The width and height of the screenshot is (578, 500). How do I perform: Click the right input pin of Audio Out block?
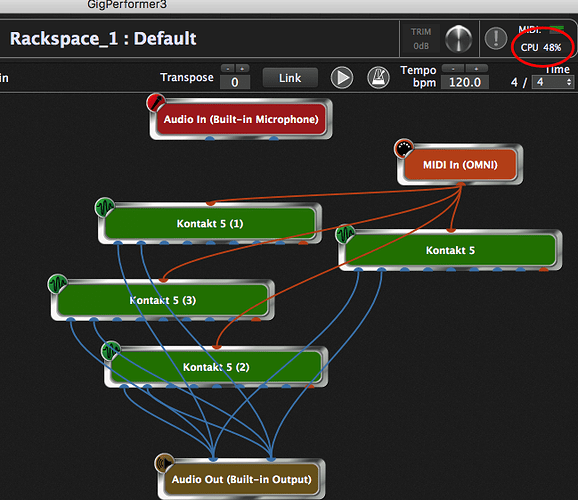(x=271, y=459)
